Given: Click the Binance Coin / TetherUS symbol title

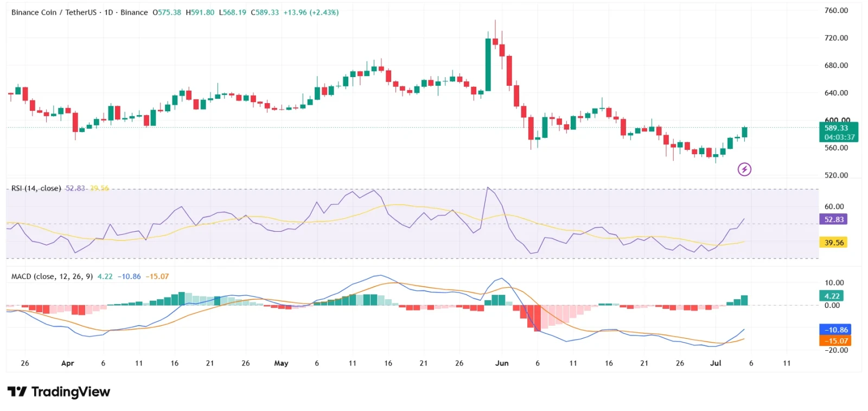Looking at the screenshot, I should (54, 12).
